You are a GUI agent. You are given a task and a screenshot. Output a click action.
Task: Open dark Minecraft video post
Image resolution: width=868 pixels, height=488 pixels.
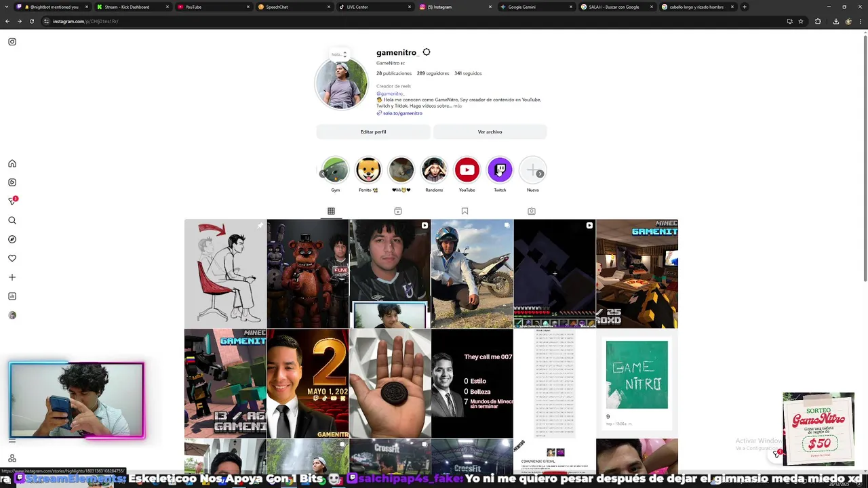pos(555,274)
